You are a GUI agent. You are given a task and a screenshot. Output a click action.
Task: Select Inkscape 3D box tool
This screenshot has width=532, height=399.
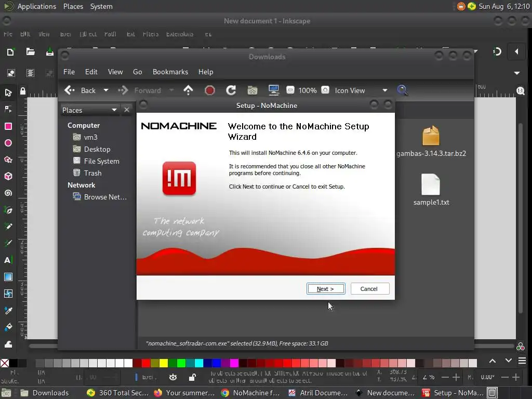click(8, 176)
